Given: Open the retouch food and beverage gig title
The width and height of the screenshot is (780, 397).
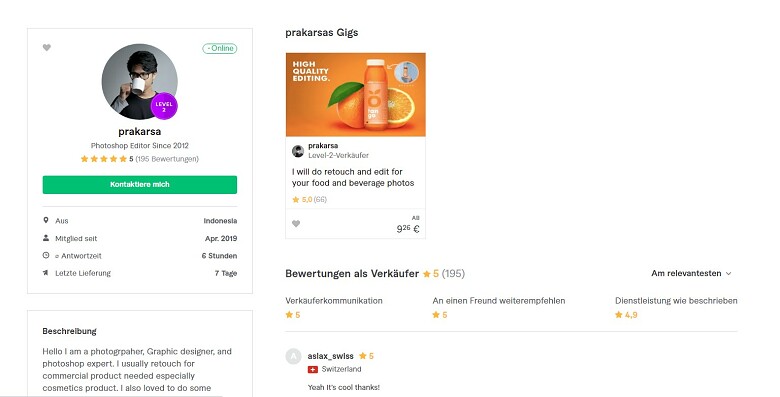Looking at the screenshot, I should point(353,177).
